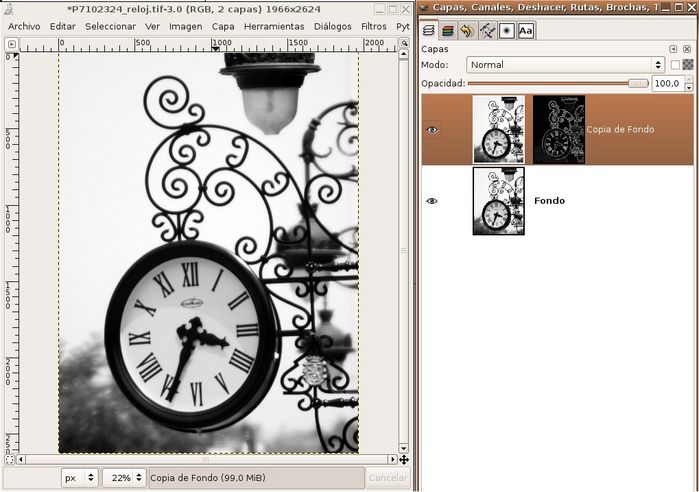Open the Herramientas menu
Screen dimensions: 699x492
tap(274, 27)
